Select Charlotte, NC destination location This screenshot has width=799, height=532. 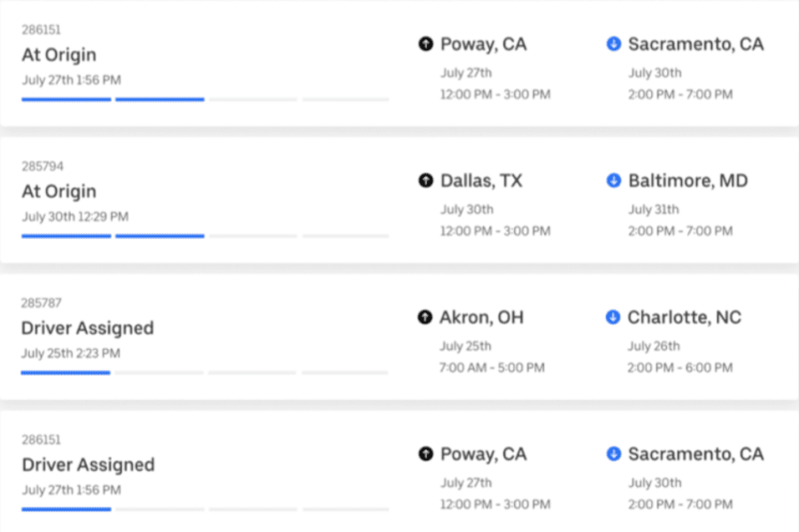pyautogui.click(x=684, y=317)
